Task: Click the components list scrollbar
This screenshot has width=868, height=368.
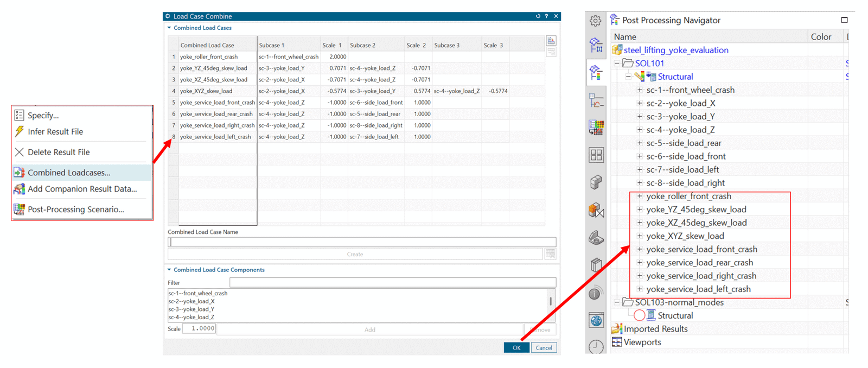Action: [x=551, y=301]
